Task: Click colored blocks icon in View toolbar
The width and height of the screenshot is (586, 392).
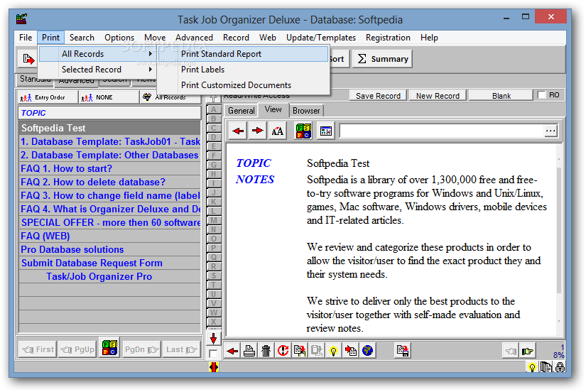Action: 303,131
